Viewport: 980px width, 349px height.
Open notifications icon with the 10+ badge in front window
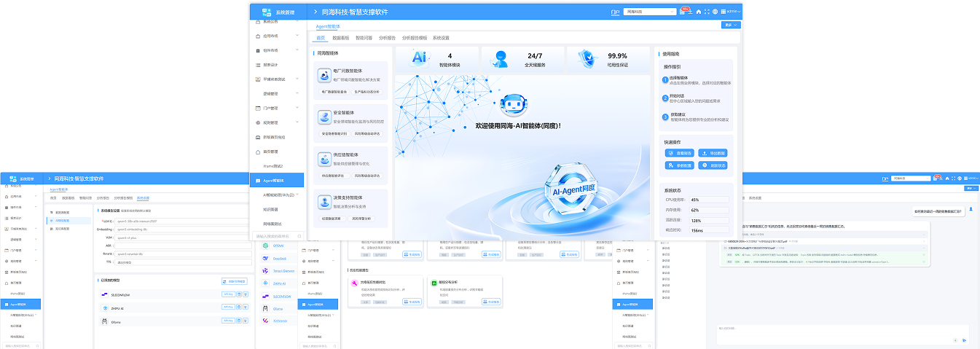[x=684, y=12]
